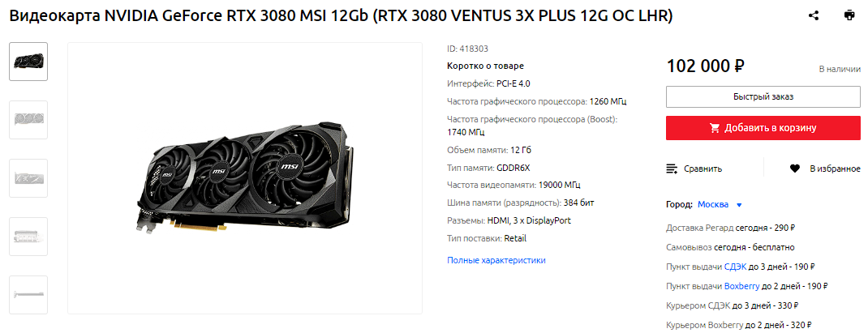Select fourth thumbnail, card ports view
The height and width of the screenshot is (333, 868).
28,237
